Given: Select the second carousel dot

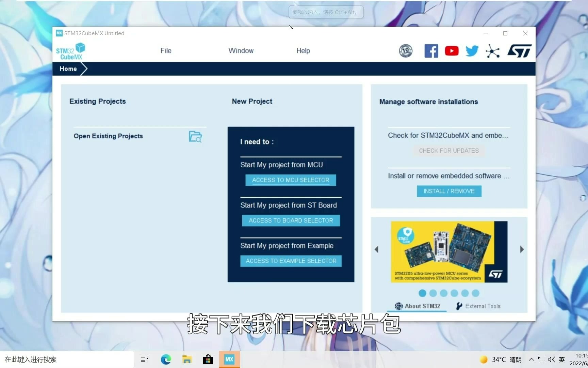Looking at the screenshot, I should pyautogui.click(x=433, y=293).
